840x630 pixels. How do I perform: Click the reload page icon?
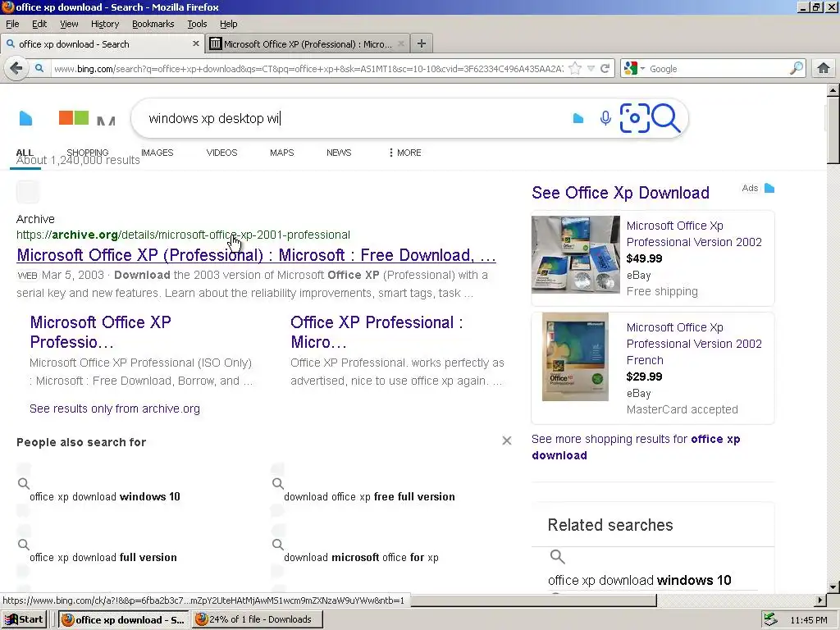tap(605, 69)
